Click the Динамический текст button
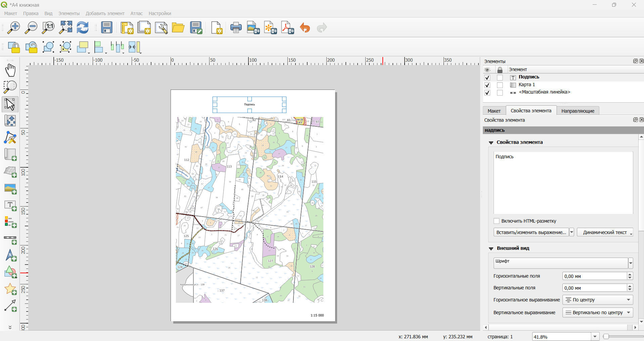 coord(605,232)
